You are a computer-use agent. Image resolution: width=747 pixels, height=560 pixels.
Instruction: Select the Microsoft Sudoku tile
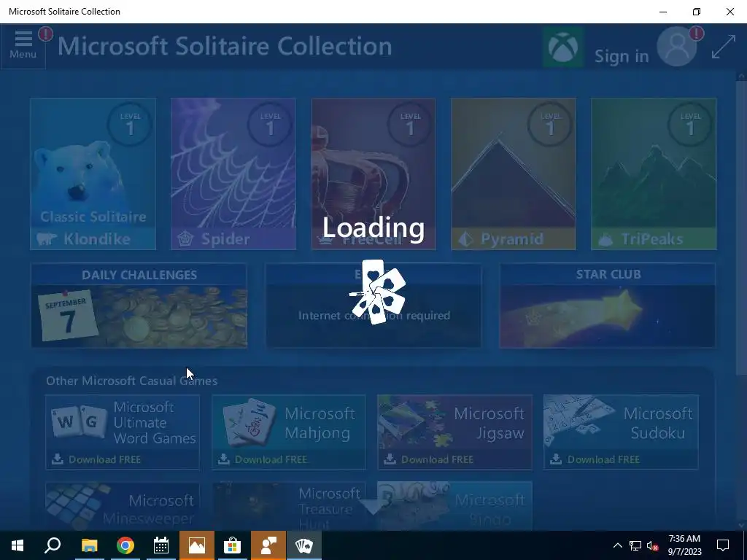coord(622,432)
